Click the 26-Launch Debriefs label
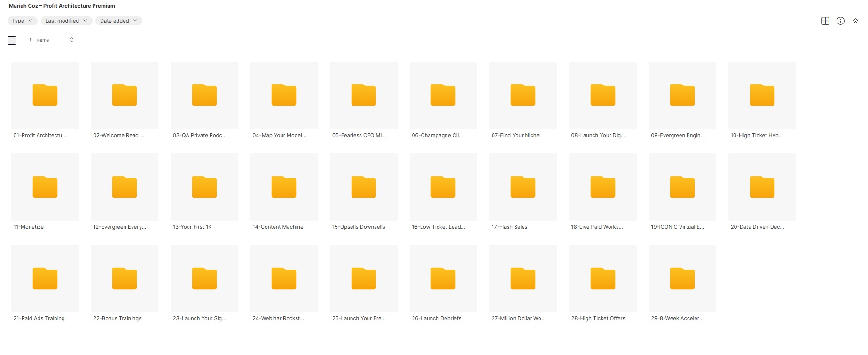Screen dimensions: 868x355 (x=437, y=318)
